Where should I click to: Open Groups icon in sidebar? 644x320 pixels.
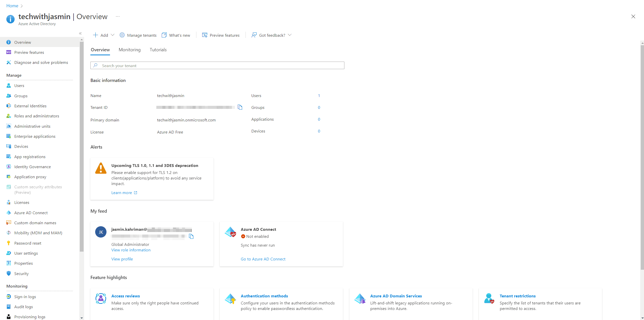[x=9, y=96]
